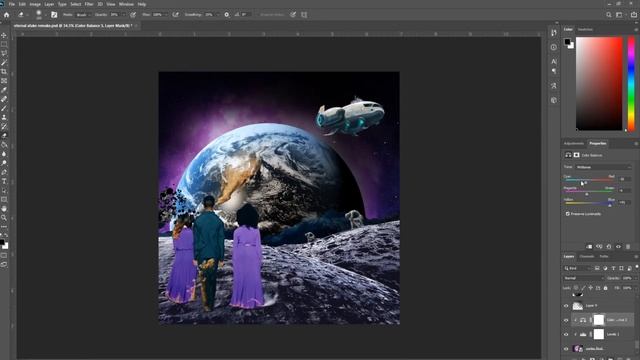Select the Eyedropper tool
640x360 pixels.
tap(4, 90)
